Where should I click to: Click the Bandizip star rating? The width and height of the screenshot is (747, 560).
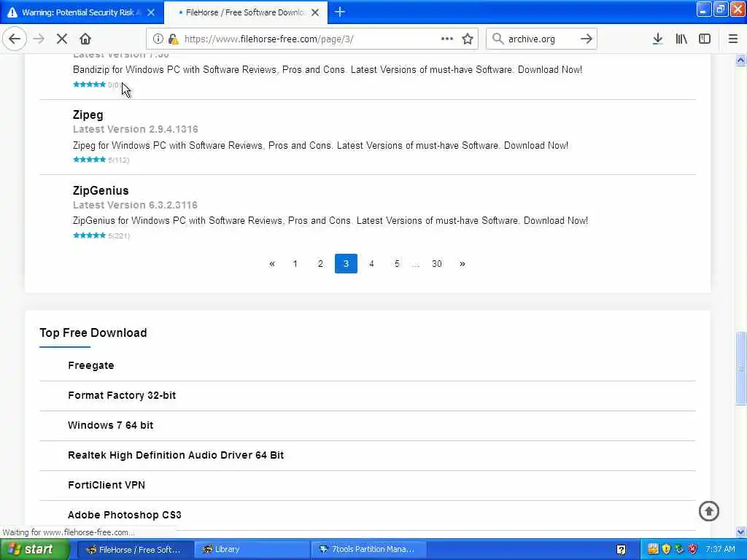click(x=89, y=85)
